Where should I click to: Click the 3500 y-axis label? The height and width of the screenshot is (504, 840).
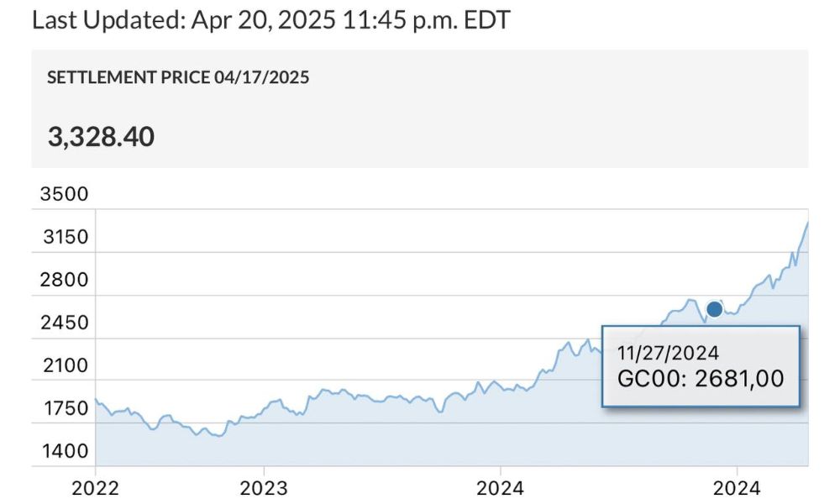[x=64, y=194]
